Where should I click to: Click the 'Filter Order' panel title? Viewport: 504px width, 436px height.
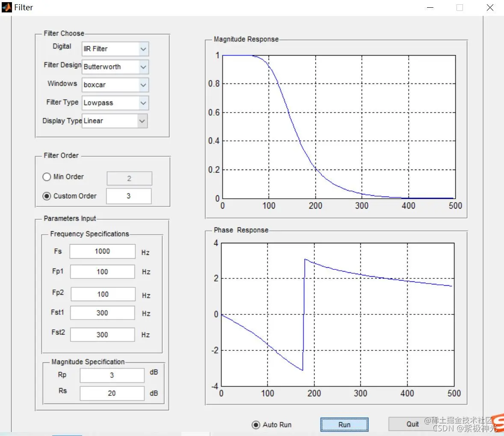[x=61, y=155]
